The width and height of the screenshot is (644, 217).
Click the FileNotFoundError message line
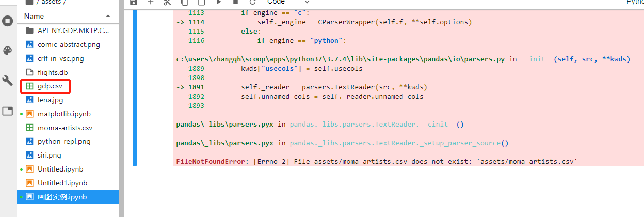coord(377,162)
